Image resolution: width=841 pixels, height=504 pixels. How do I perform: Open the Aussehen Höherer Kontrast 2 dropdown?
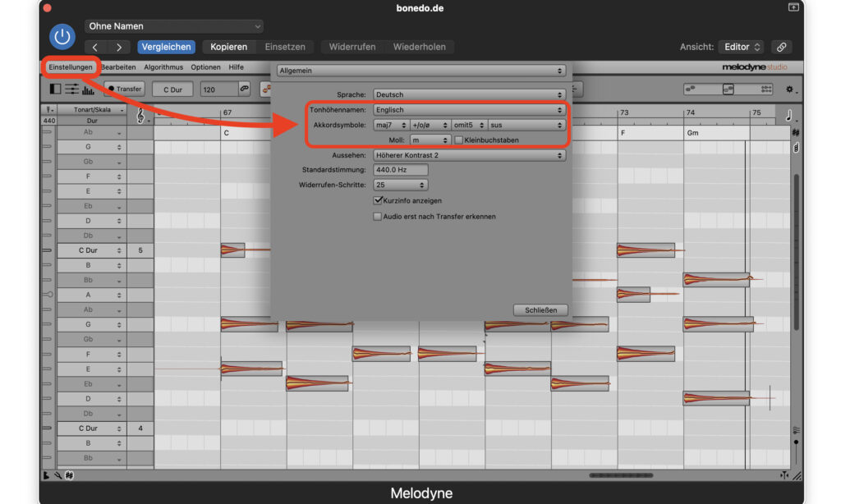469,155
